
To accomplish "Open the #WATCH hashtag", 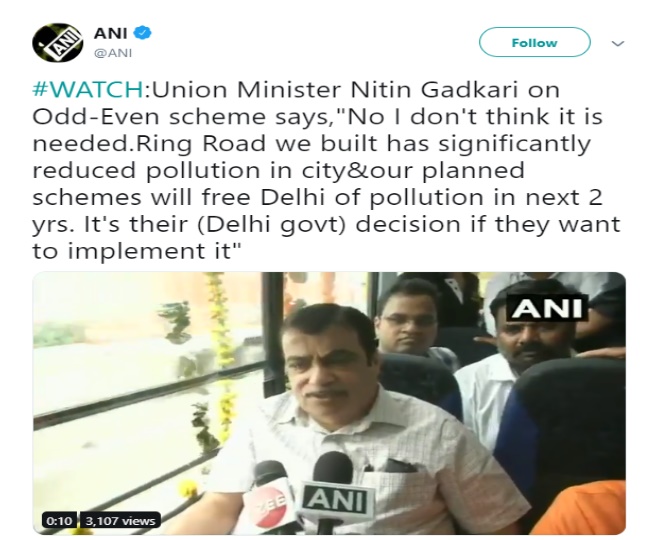I will (x=88, y=90).
